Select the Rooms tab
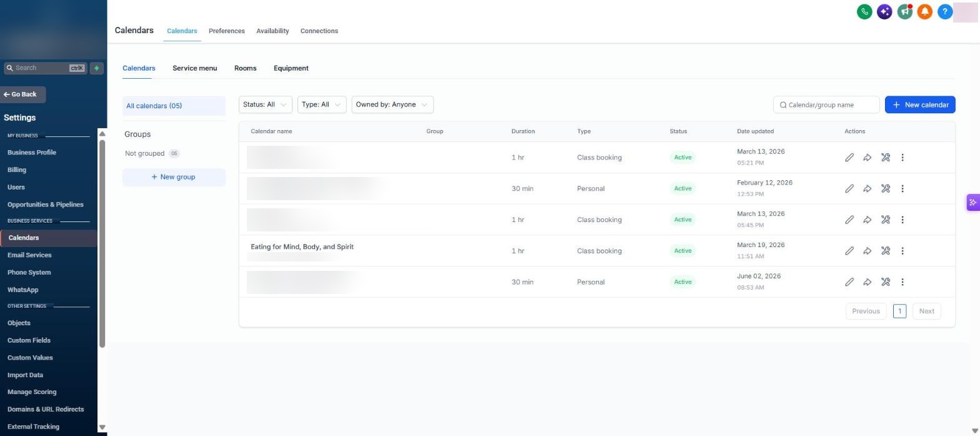The height and width of the screenshot is (436, 980). [246, 68]
